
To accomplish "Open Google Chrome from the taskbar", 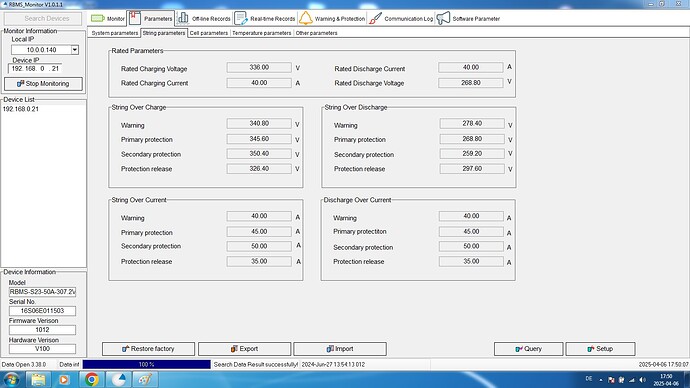I will click(92, 380).
